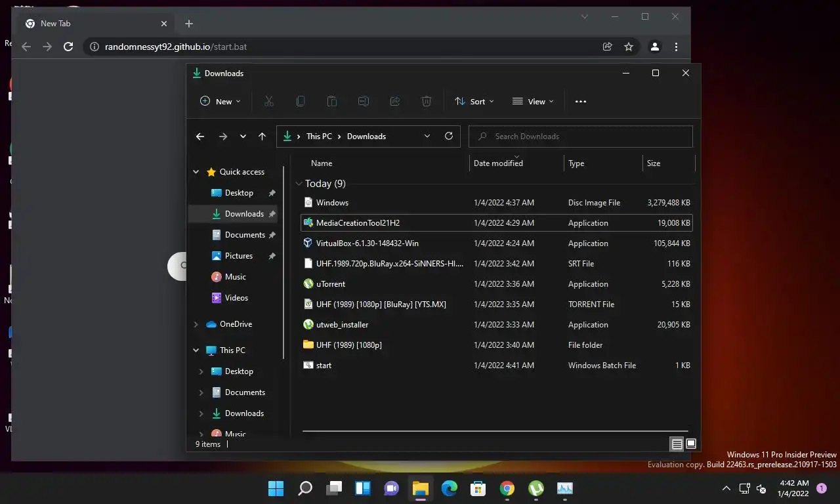This screenshot has height=504, width=840.
Task: Expand the OneDrive tree node
Action: pyautogui.click(x=196, y=324)
